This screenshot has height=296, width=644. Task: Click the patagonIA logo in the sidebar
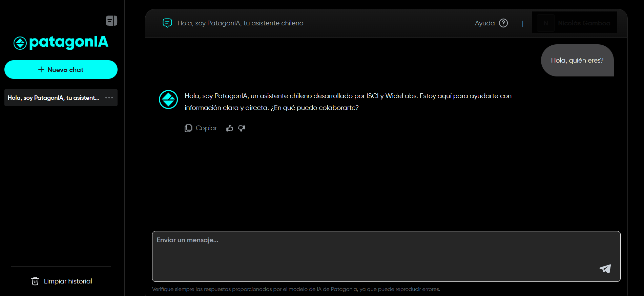pos(61,43)
